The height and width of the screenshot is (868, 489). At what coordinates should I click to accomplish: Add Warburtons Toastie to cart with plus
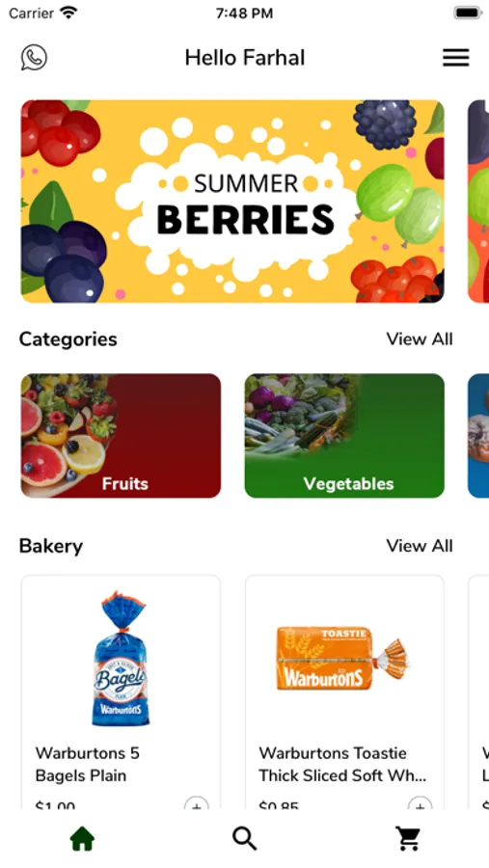tap(420, 803)
